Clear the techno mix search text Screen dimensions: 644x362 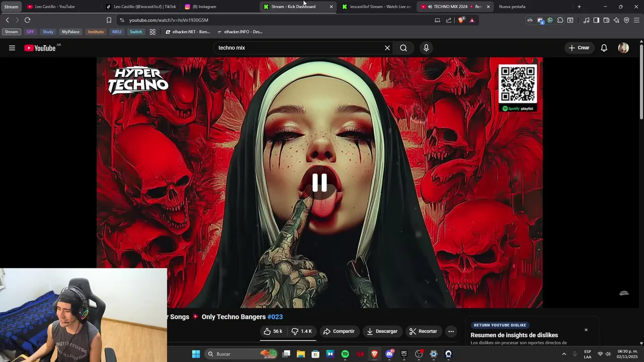pyautogui.click(x=387, y=48)
